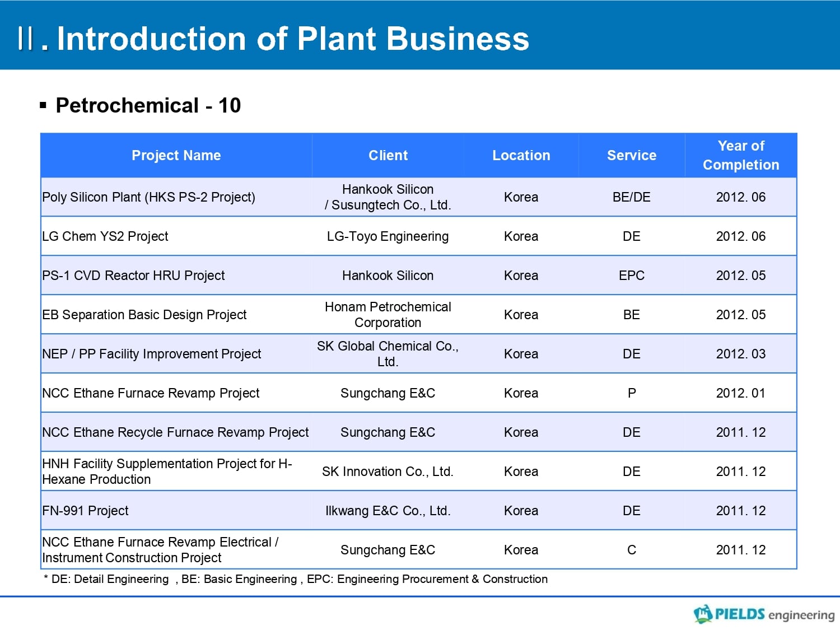
Task: Select the 'Petrochemical - 10' heading
Action: (x=148, y=105)
